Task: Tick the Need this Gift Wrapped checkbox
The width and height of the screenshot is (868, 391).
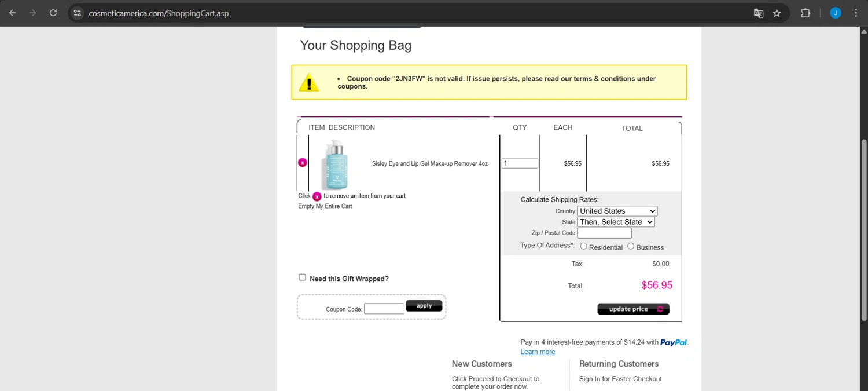Action: (302, 277)
